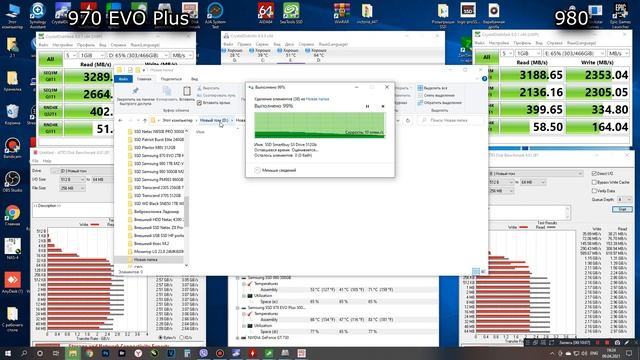Toggle Direct I/O in right ATTO window
Image resolution: width=640 pixels, height=360 pixels.
[594, 173]
